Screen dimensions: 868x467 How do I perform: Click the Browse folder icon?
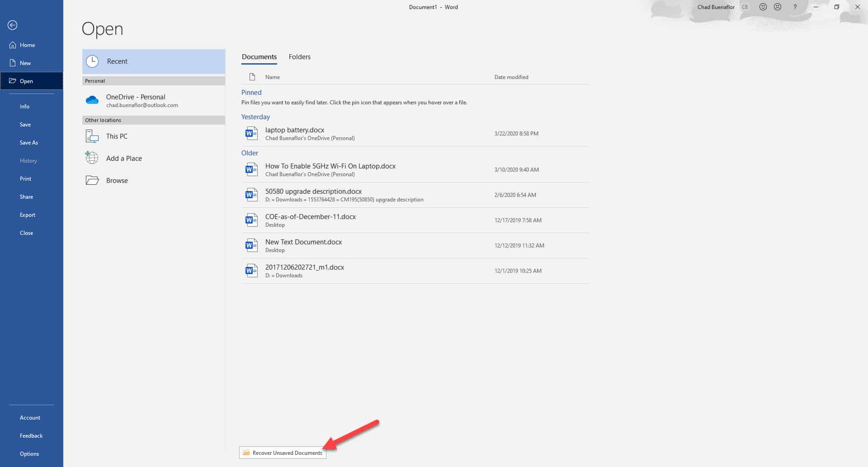(x=92, y=181)
